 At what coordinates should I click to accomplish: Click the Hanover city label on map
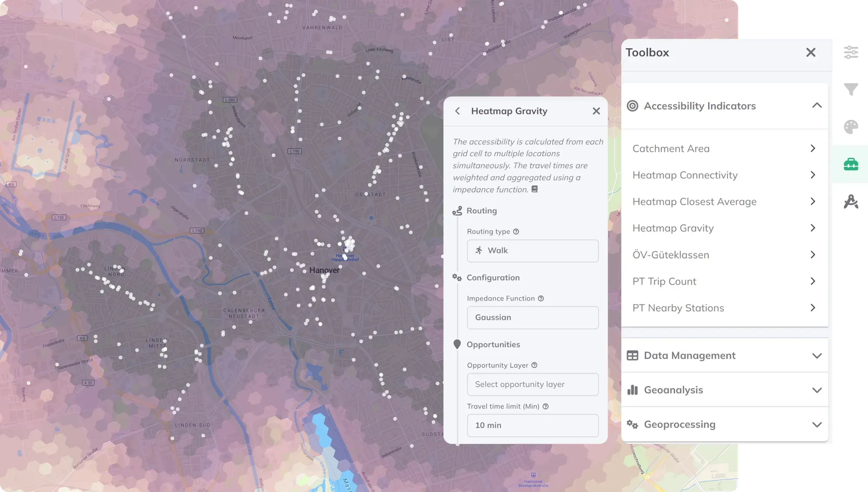(324, 270)
